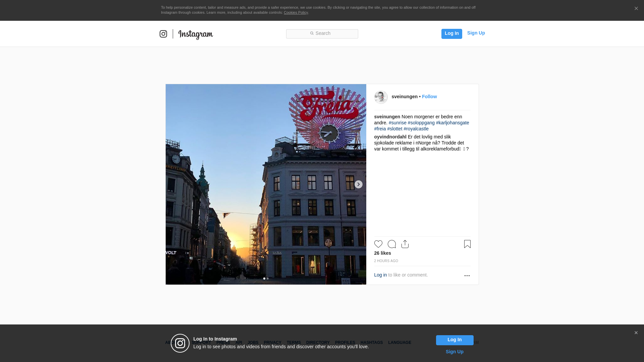Image resolution: width=644 pixels, height=362 pixels.
Task: Open Sign Up in the header
Action: tap(476, 33)
